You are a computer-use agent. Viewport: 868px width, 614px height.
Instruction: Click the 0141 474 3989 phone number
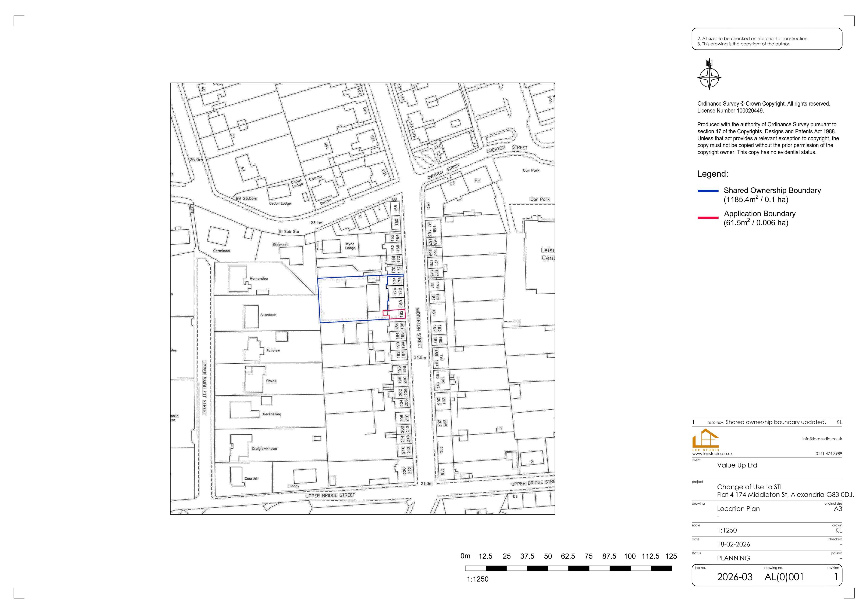coord(829,454)
